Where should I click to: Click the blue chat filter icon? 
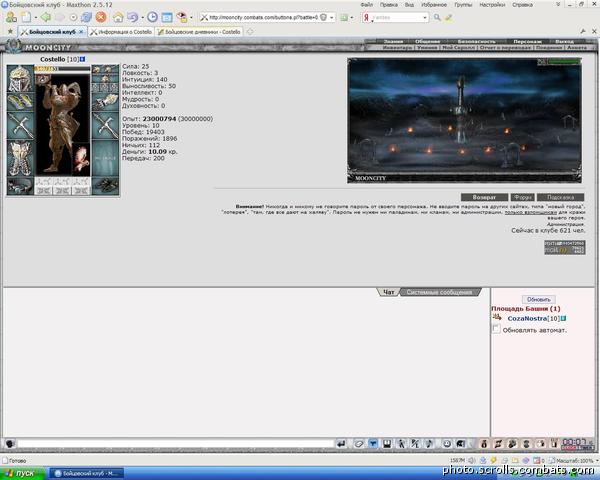pyautogui.click(x=373, y=444)
